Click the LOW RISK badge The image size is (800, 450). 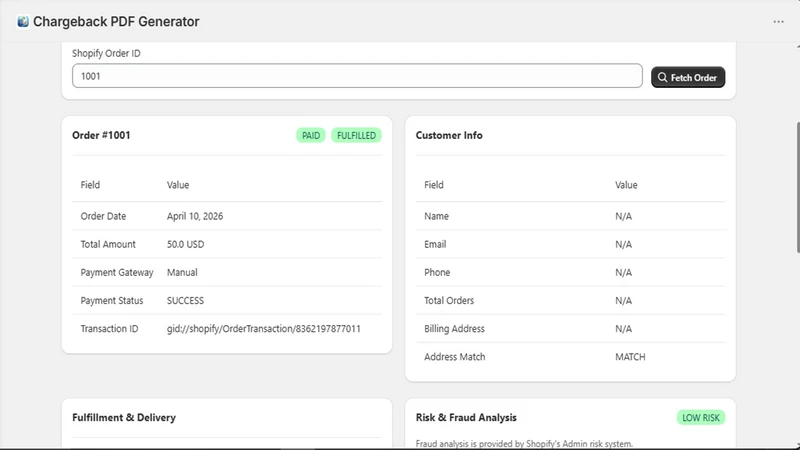tap(701, 417)
